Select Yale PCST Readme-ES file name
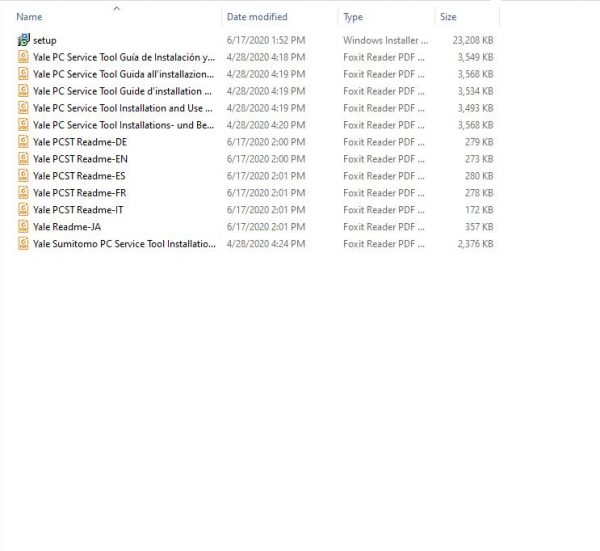 click(x=79, y=176)
